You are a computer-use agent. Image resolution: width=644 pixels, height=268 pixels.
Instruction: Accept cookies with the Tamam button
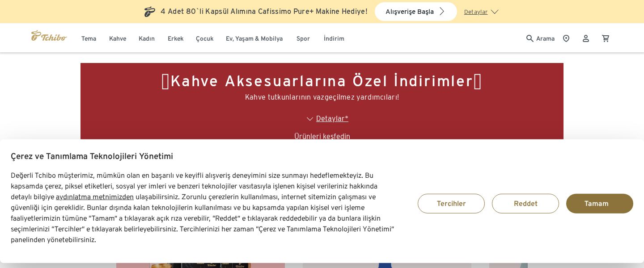(600, 204)
